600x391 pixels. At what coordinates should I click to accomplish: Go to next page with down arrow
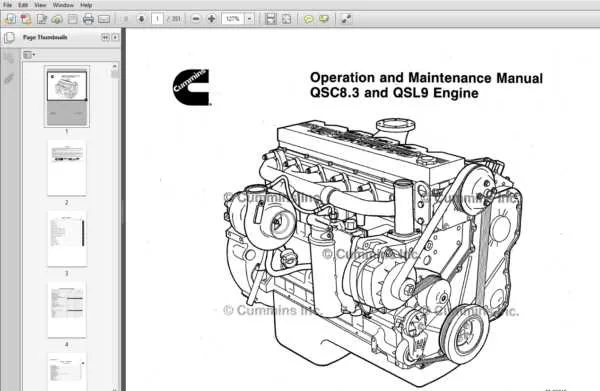tap(141, 19)
